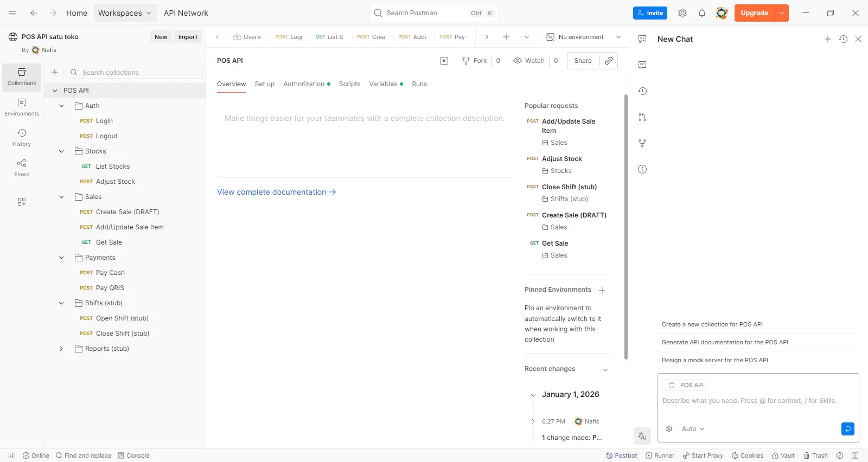The height and width of the screenshot is (462, 868).
Task: Click the New button
Action: (161, 37)
